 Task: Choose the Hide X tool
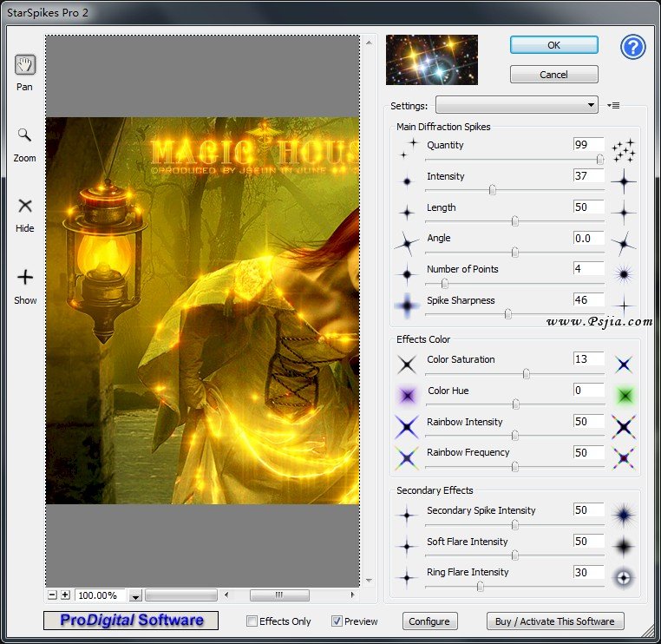(x=25, y=206)
